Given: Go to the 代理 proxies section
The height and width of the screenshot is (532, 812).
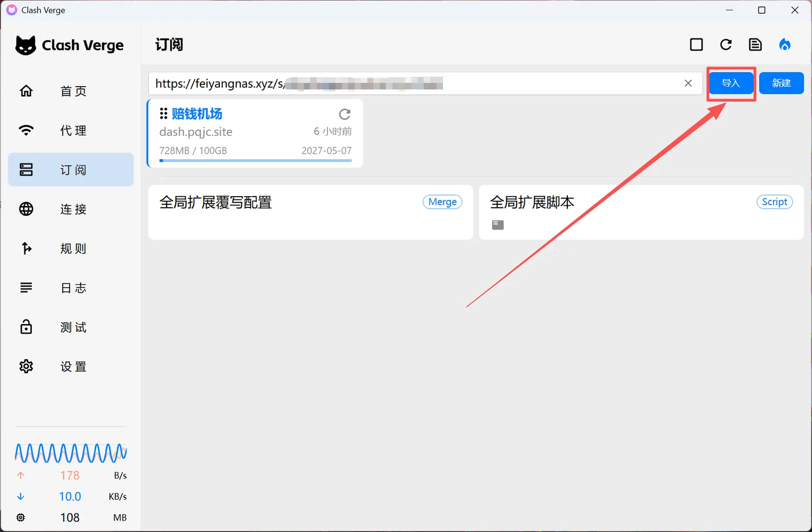Looking at the screenshot, I should click(71, 131).
